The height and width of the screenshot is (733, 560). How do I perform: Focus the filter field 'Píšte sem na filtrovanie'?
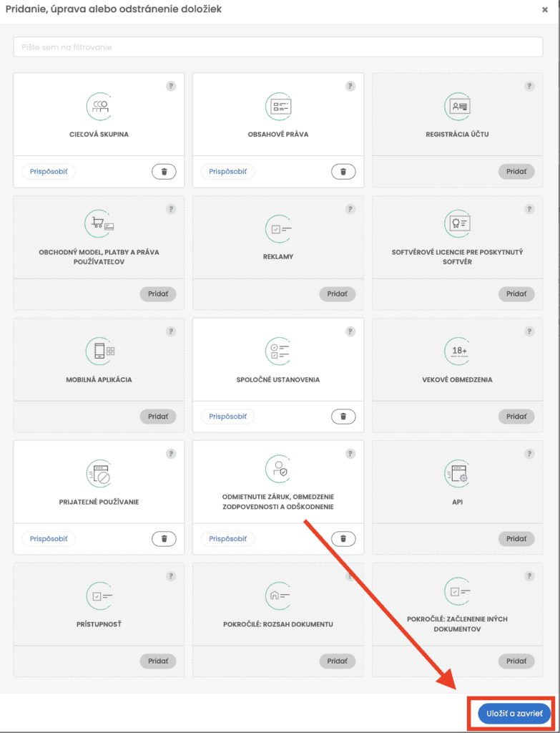pyautogui.click(x=278, y=47)
